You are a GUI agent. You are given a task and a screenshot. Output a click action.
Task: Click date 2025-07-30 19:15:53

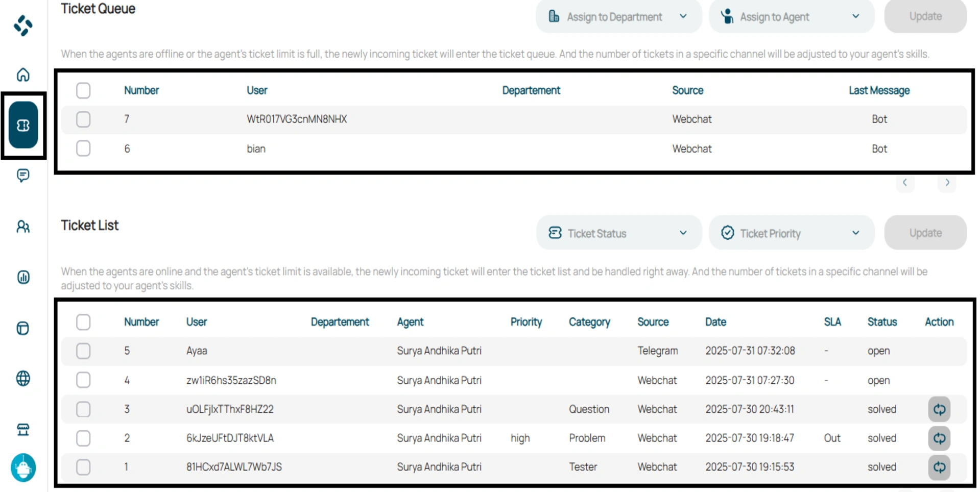point(750,467)
